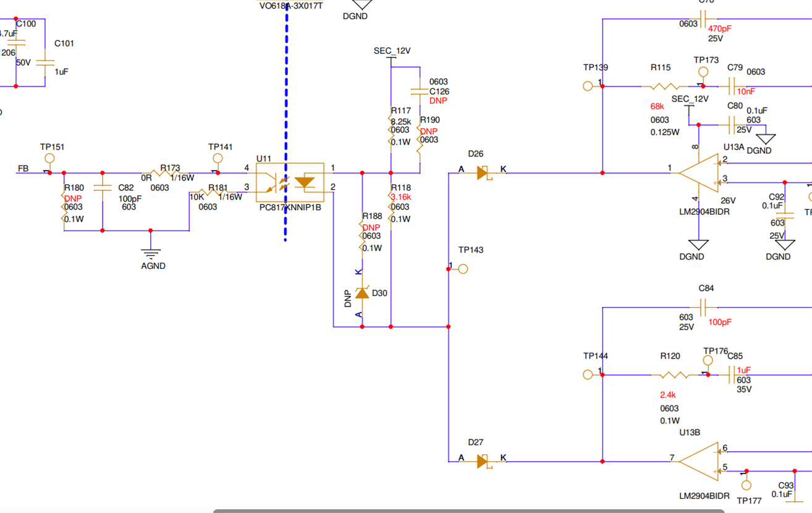
Task: Select the C85 capacitor symbol
Action: [732, 375]
